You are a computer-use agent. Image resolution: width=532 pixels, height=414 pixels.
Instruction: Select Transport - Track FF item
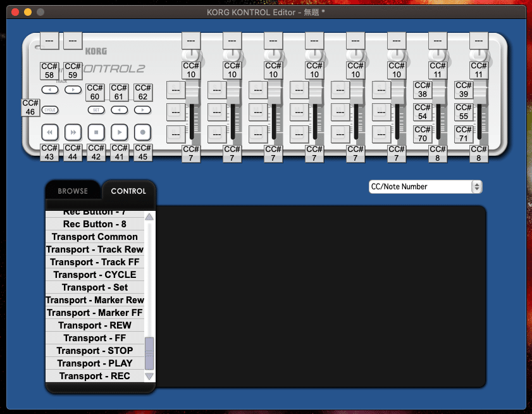tap(95, 262)
